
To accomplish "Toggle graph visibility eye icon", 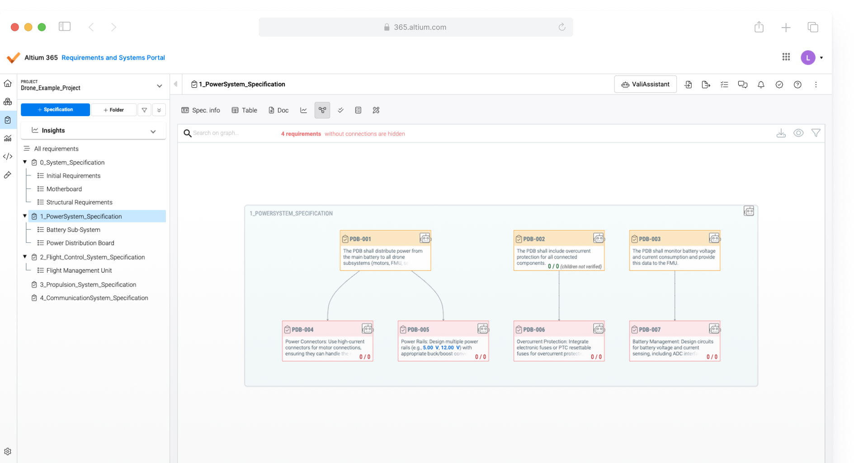I will 798,133.
